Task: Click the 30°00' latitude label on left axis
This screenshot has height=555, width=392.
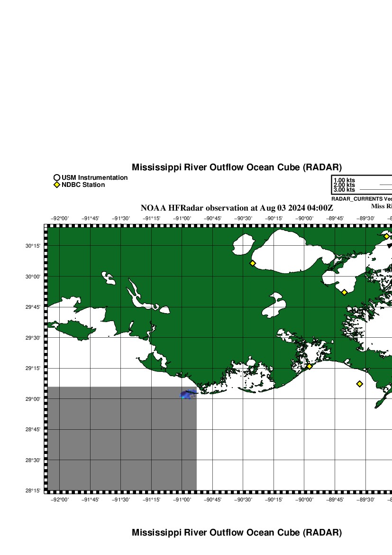Action: coord(32,277)
